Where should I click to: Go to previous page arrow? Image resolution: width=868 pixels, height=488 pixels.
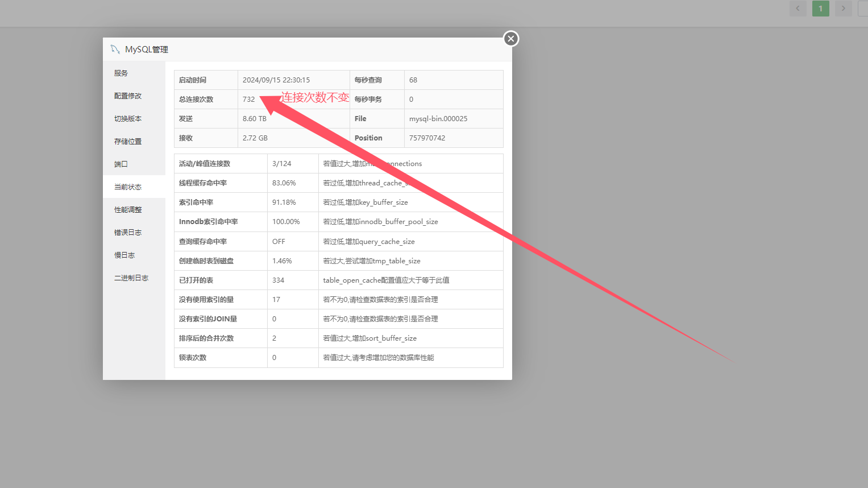click(x=798, y=9)
